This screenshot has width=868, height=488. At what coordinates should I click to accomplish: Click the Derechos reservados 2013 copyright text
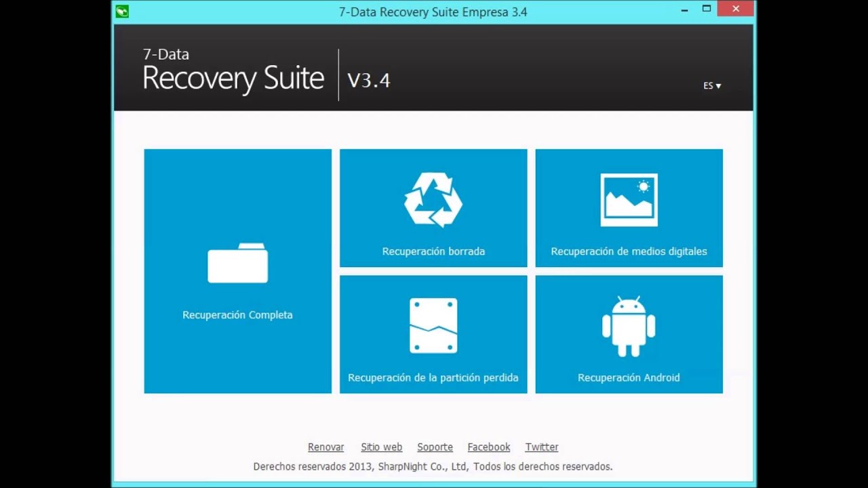tap(433, 466)
